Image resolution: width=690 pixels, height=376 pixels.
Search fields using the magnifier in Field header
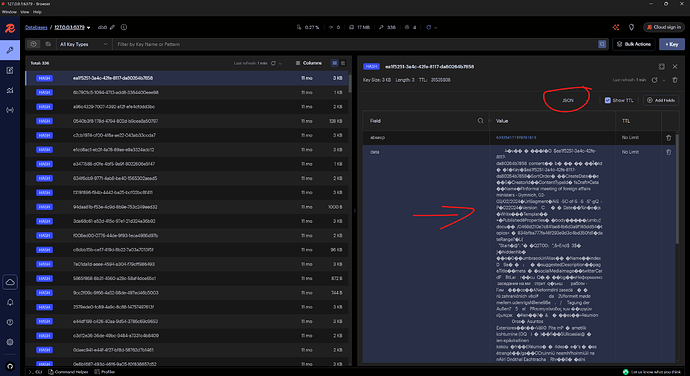click(x=480, y=121)
